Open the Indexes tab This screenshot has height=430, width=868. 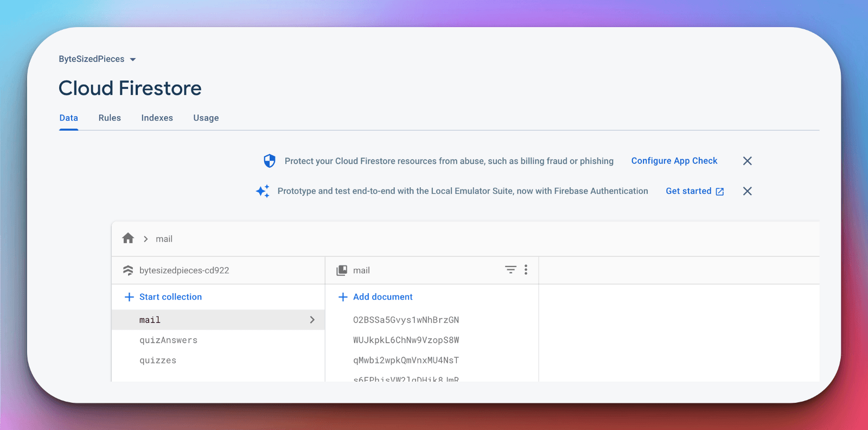[x=157, y=118]
